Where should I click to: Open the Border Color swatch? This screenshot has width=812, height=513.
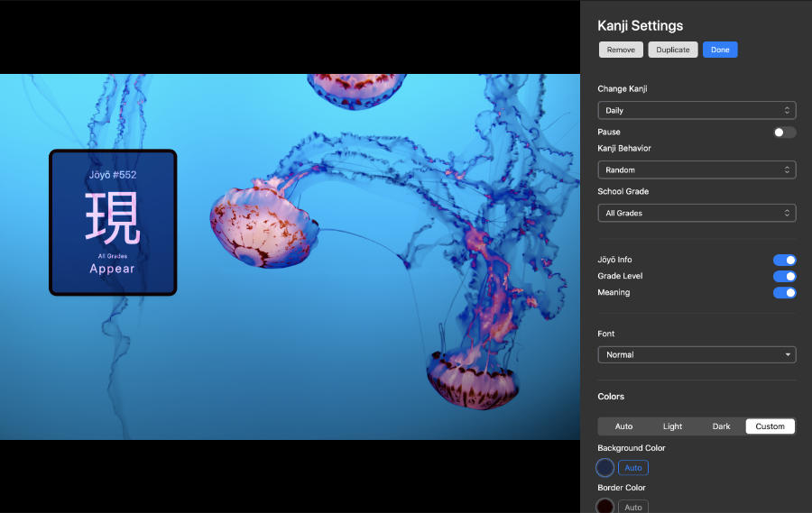point(604,506)
